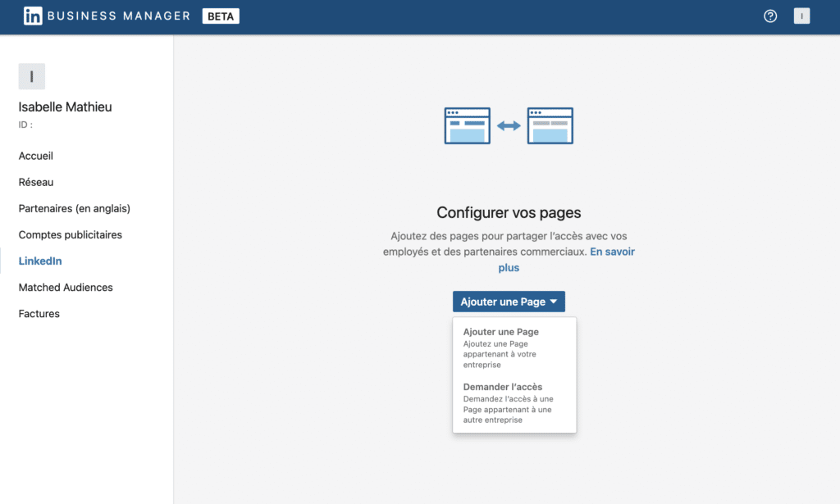
Task: Go to Factures in the sidebar
Action: [x=39, y=313]
